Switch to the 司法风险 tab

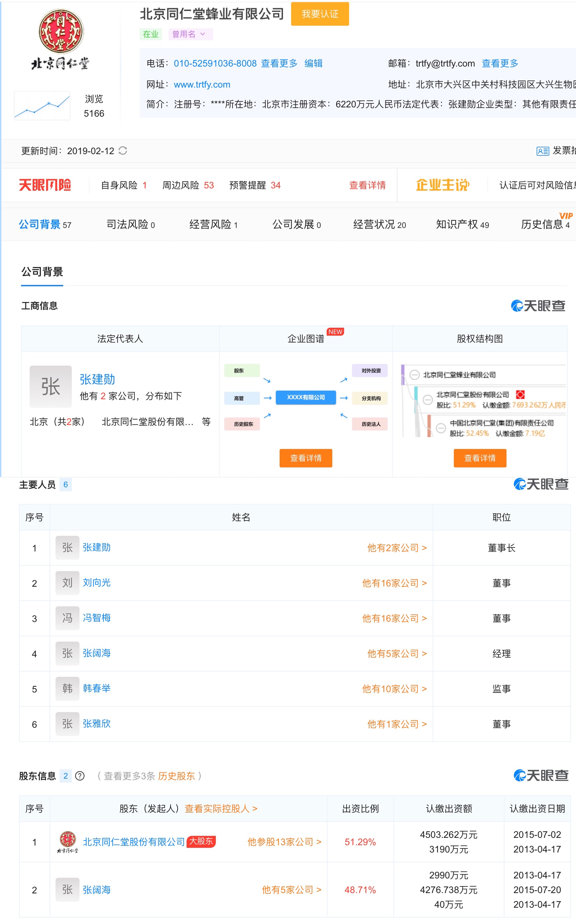tap(131, 225)
